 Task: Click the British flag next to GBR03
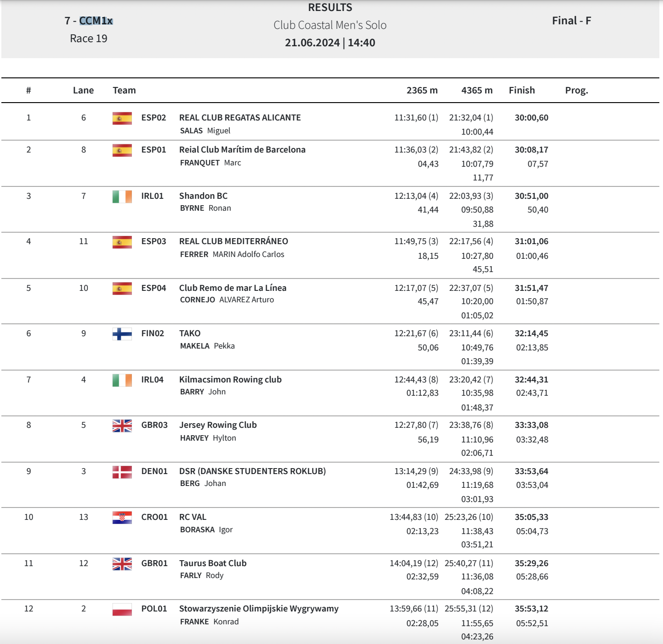tap(122, 426)
